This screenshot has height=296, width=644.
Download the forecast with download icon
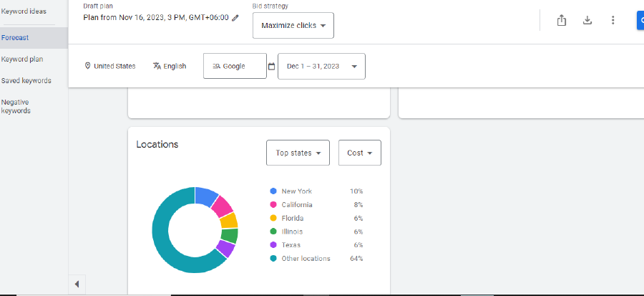[587, 20]
